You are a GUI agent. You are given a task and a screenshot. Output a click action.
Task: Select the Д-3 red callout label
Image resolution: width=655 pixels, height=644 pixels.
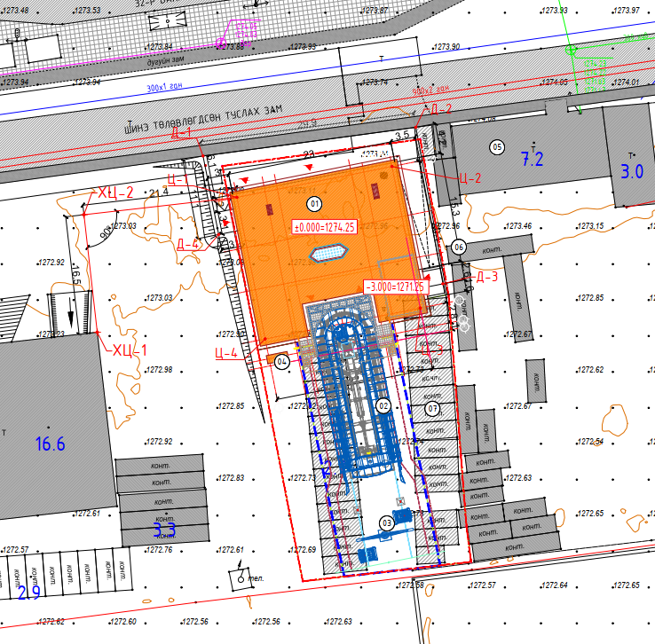pyautogui.click(x=487, y=278)
